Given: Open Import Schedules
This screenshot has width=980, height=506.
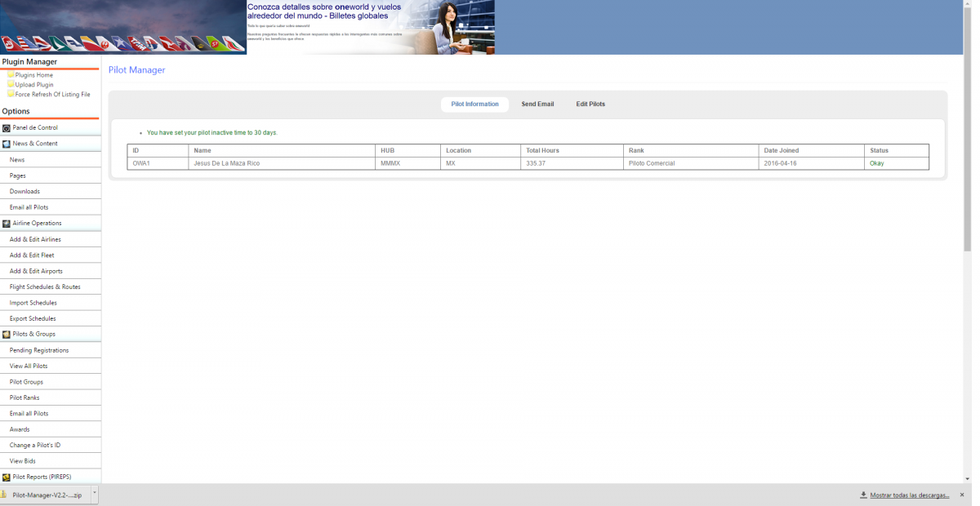Looking at the screenshot, I should [51, 303].
